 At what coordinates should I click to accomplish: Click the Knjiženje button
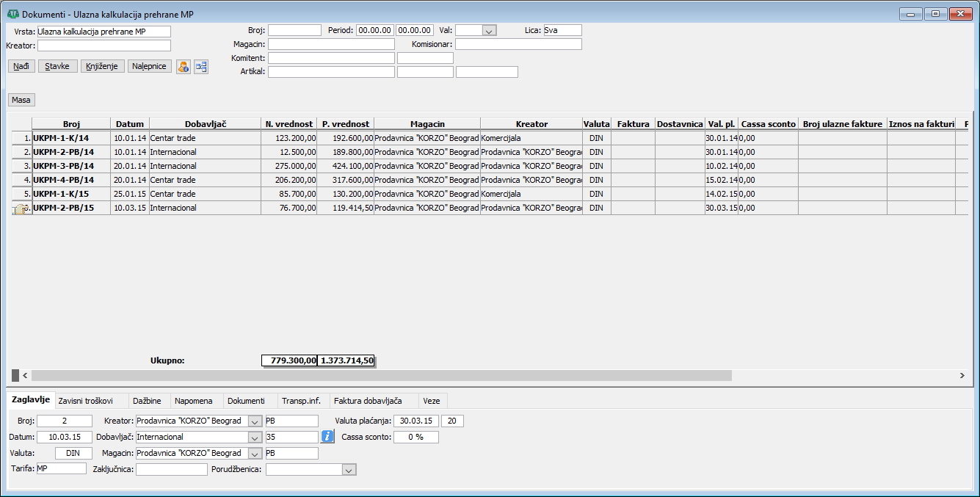102,66
